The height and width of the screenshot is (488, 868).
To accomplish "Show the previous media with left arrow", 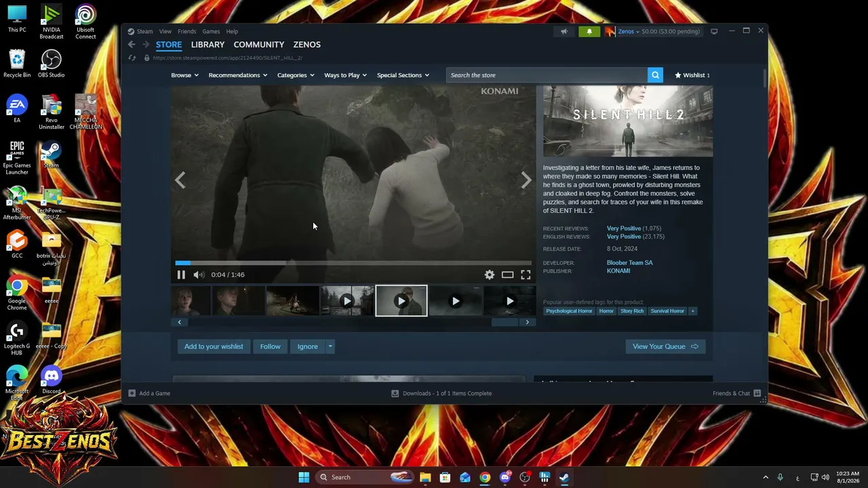I will click(x=180, y=180).
